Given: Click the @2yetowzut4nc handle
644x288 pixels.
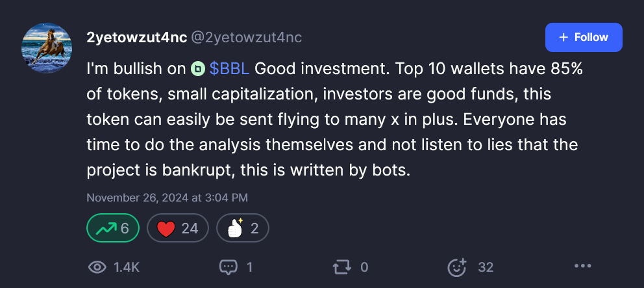Looking at the screenshot, I should pyautogui.click(x=247, y=38).
